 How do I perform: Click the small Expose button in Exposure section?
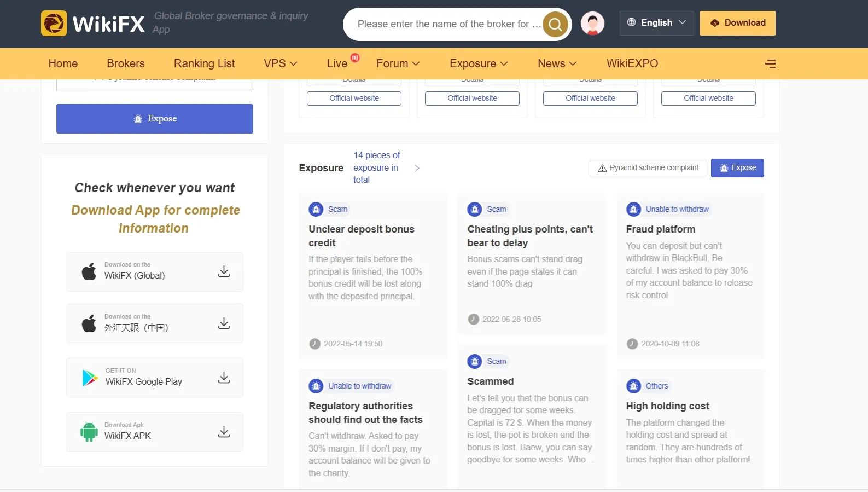(x=737, y=168)
